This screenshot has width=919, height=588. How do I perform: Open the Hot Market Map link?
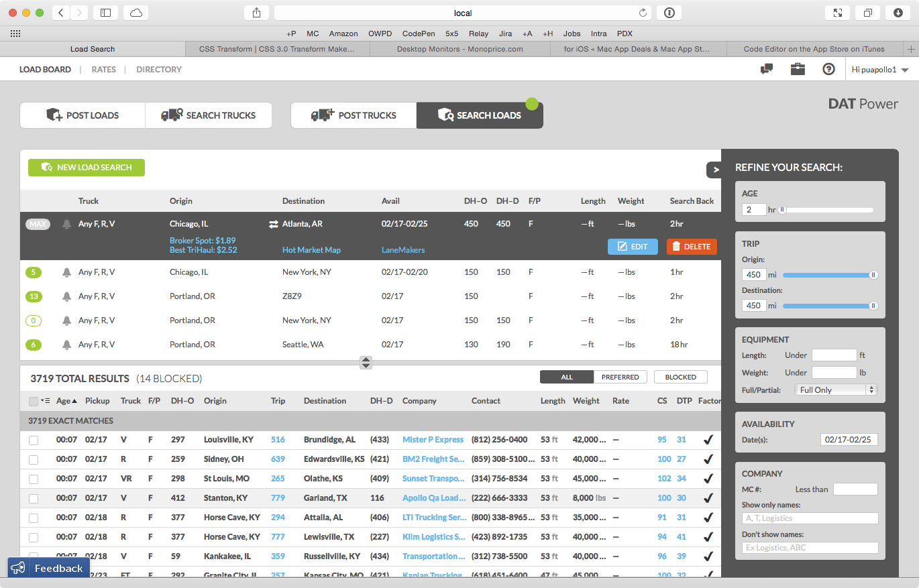(311, 250)
